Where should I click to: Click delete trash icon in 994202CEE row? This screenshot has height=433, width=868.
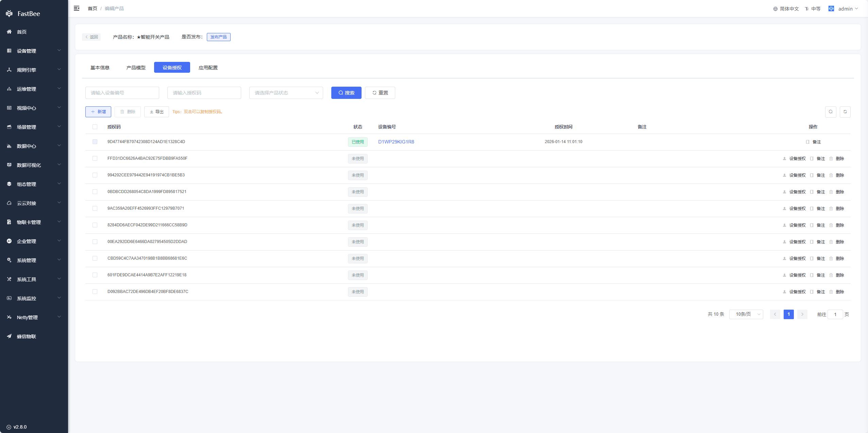pos(831,175)
